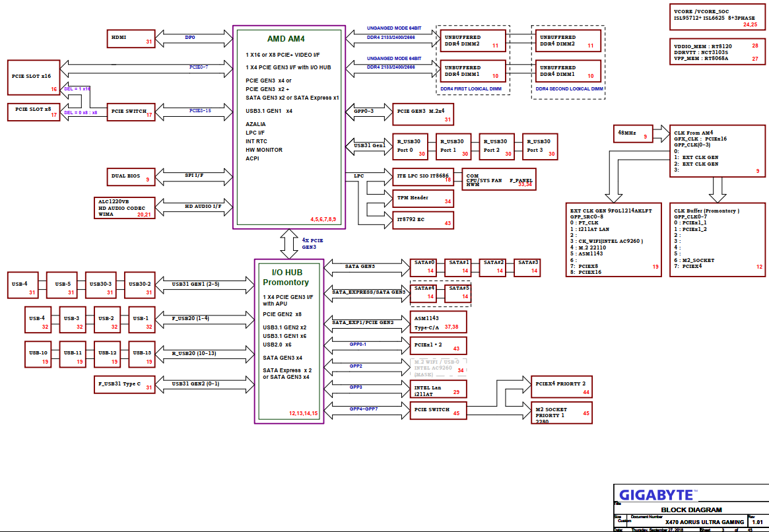This screenshot has width=769, height=532.
Task: Click the ASM1143 Type-C/A block
Action: click(438, 322)
